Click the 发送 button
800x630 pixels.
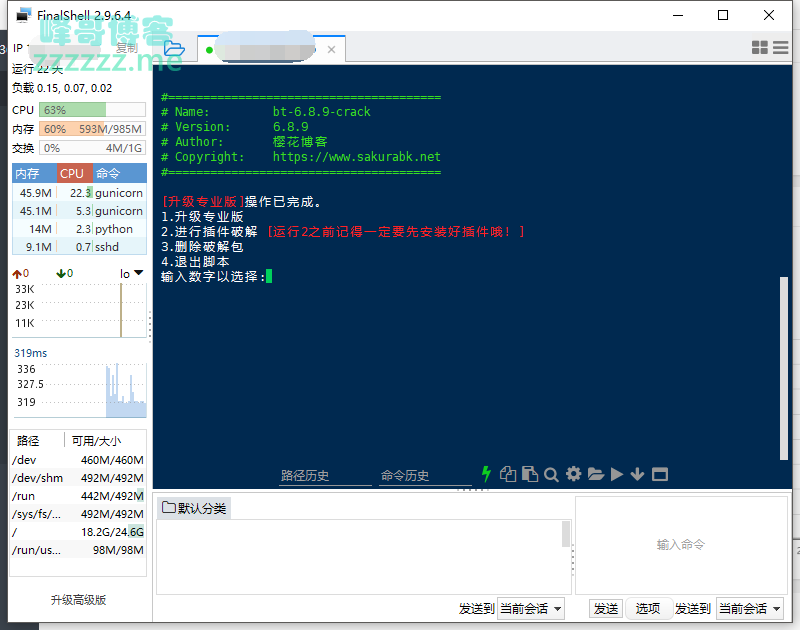(606, 609)
